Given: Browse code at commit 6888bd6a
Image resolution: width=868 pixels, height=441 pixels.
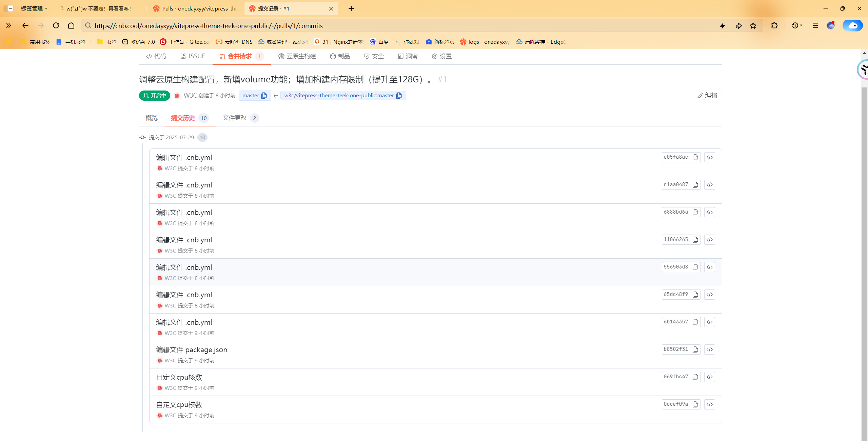Looking at the screenshot, I should pyautogui.click(x=710, y=212).
